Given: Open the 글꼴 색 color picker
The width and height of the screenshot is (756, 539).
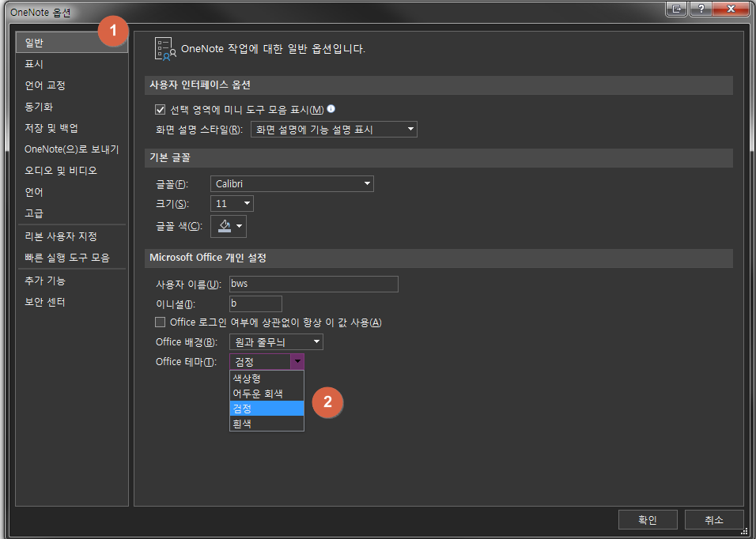Looking at the screenshot, I should coord(229,226).
